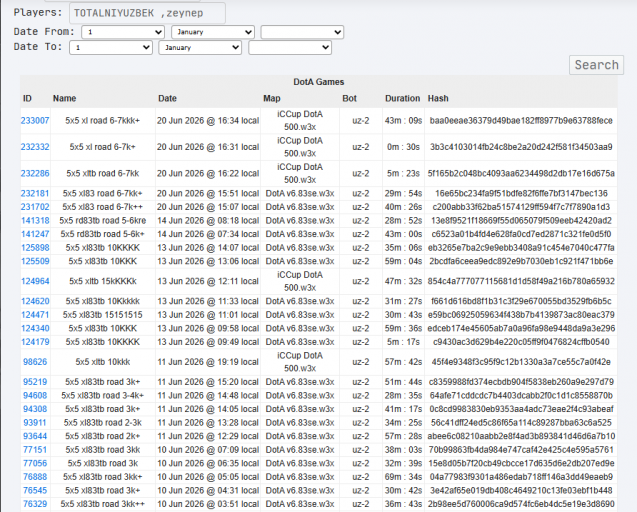
Task: Select duration '59m : 04s'
Action: pos(403,261)
